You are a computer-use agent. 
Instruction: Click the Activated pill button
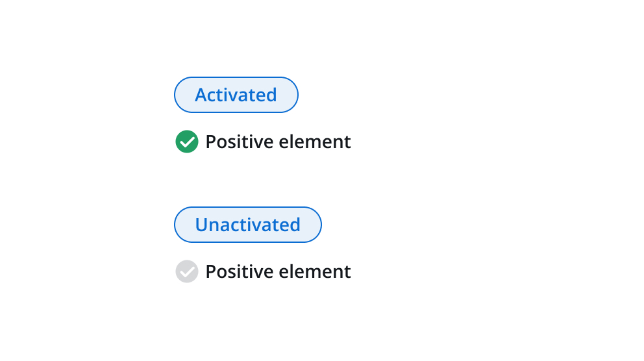click(236, 95)
